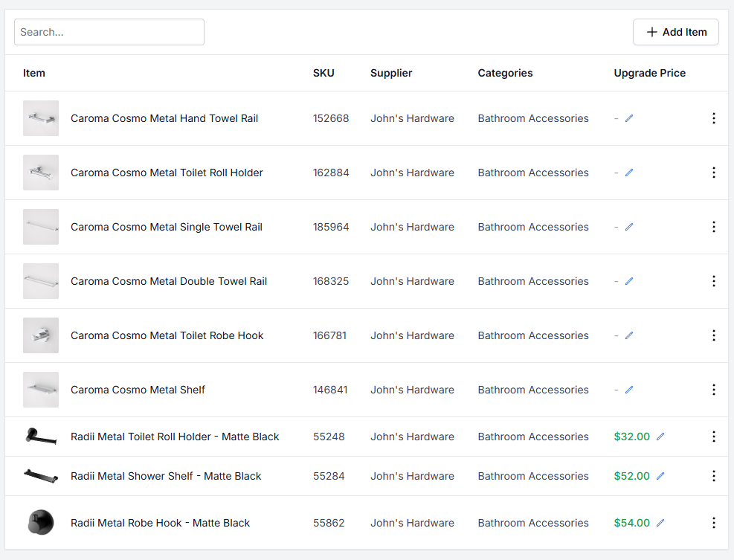Edit upgrade price for Caroma Double Towel Rail
This screenshot has width=734, height=560.
(629, 281)
